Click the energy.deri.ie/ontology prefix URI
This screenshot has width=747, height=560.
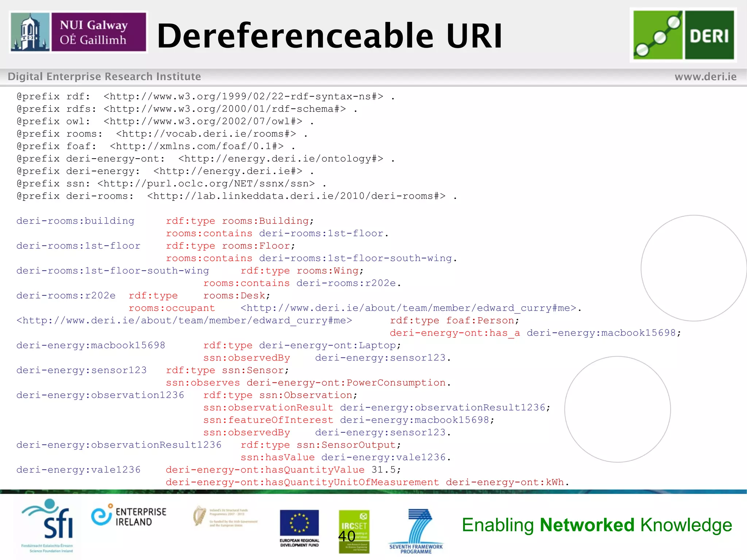[281, 159]
